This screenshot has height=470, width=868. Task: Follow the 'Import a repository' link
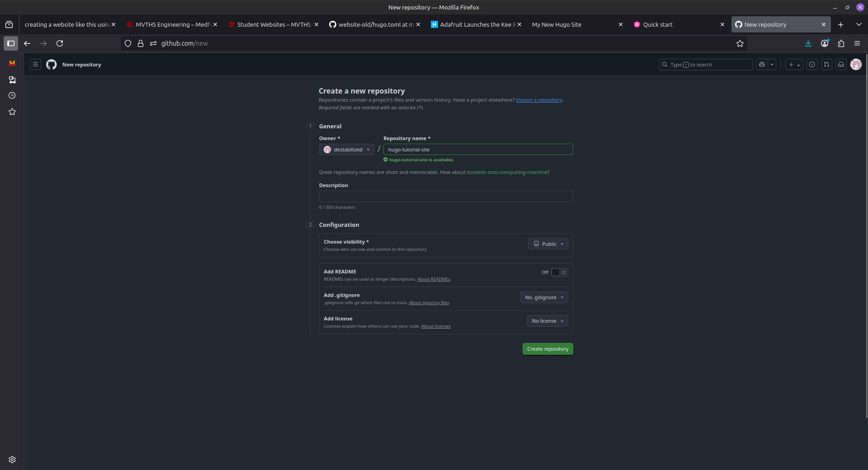539,100
